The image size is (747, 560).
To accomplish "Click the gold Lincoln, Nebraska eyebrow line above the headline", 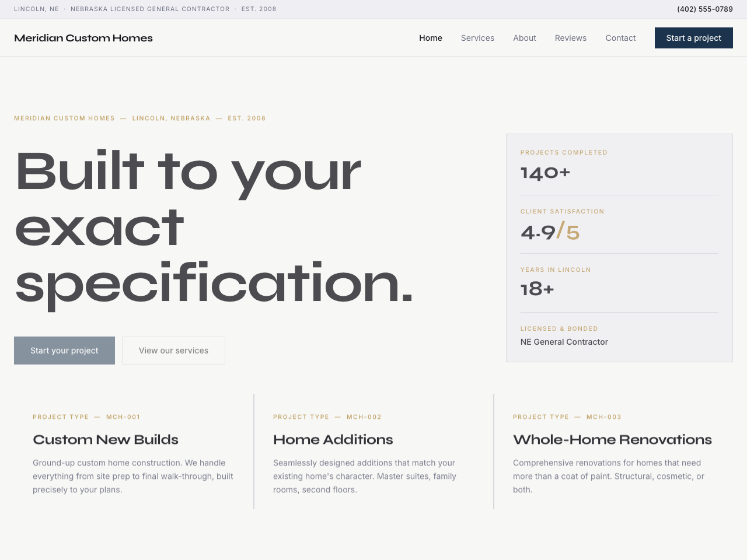I will [140, 118].
